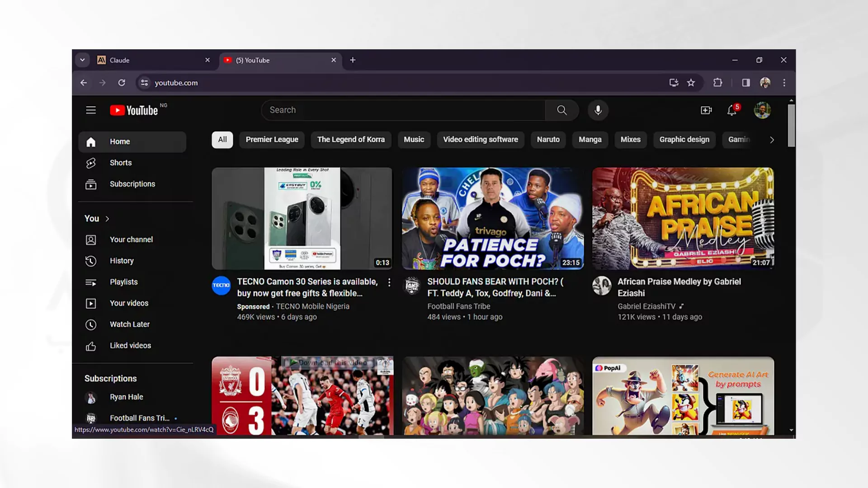Open Gabriel EziashiTV channel link
868x488 pixels.
646,306
